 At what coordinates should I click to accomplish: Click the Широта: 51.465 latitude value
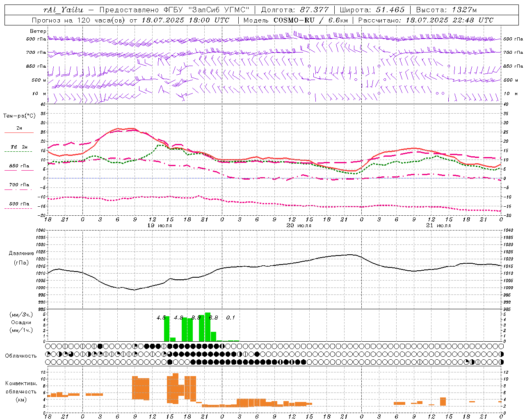click(372, 10)
